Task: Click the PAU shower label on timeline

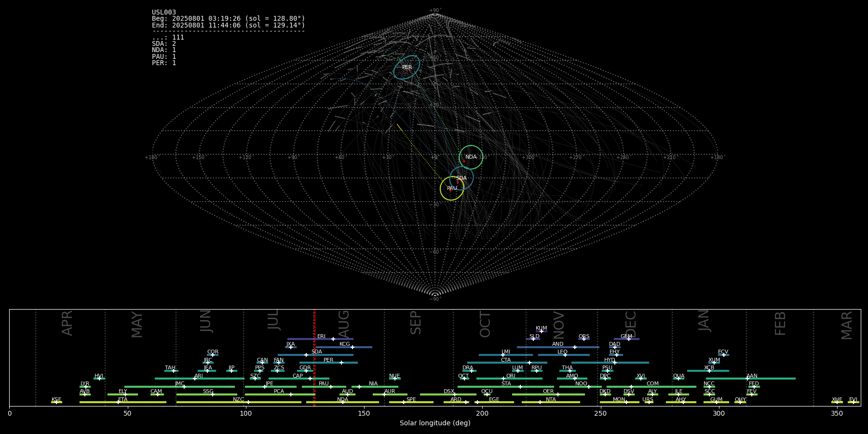Action: [x=324, y=384]
